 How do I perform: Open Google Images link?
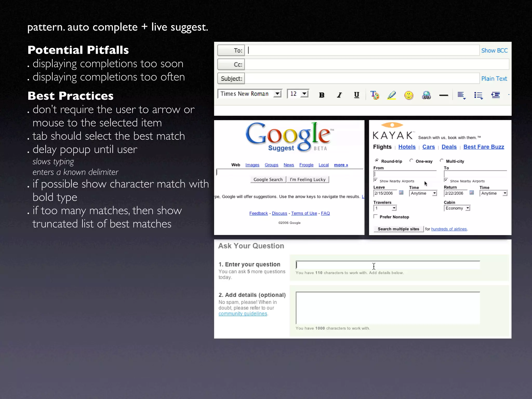click(252, 165)
